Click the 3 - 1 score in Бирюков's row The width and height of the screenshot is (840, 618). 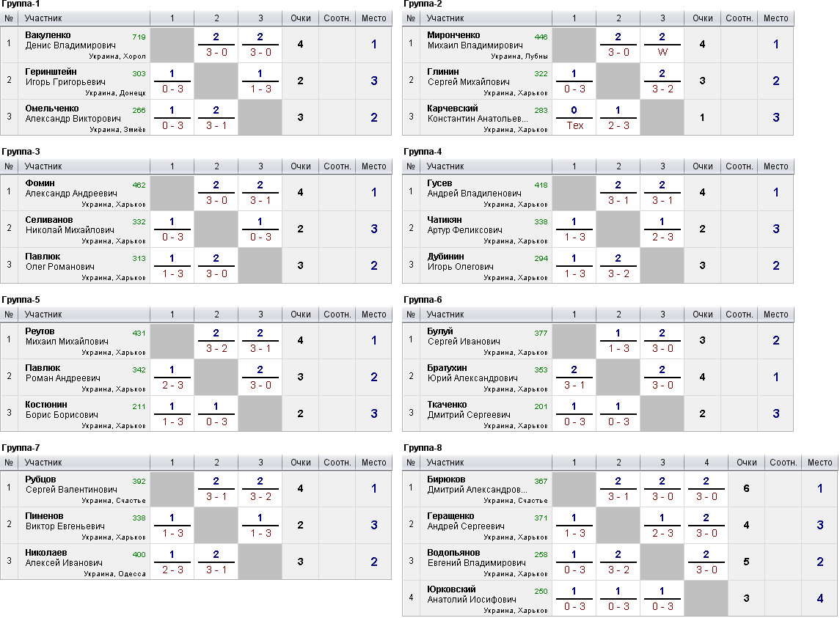(x=618, y=496)
